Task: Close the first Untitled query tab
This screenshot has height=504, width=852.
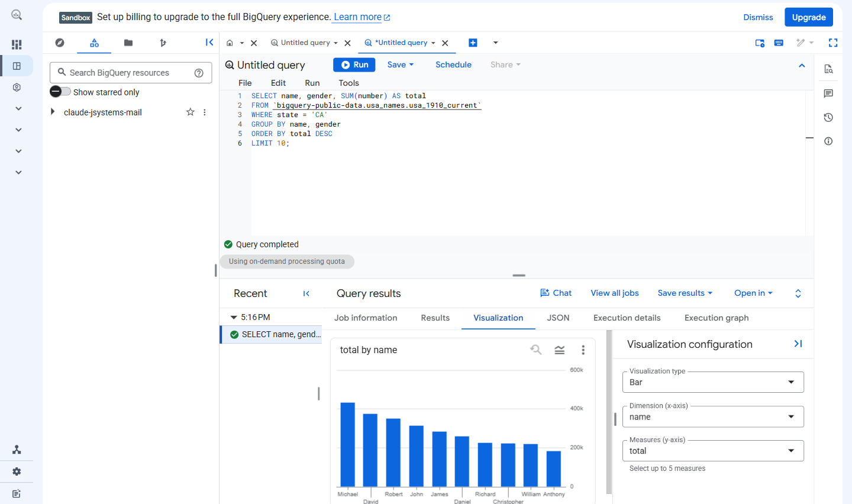Action: click(347, 43)
